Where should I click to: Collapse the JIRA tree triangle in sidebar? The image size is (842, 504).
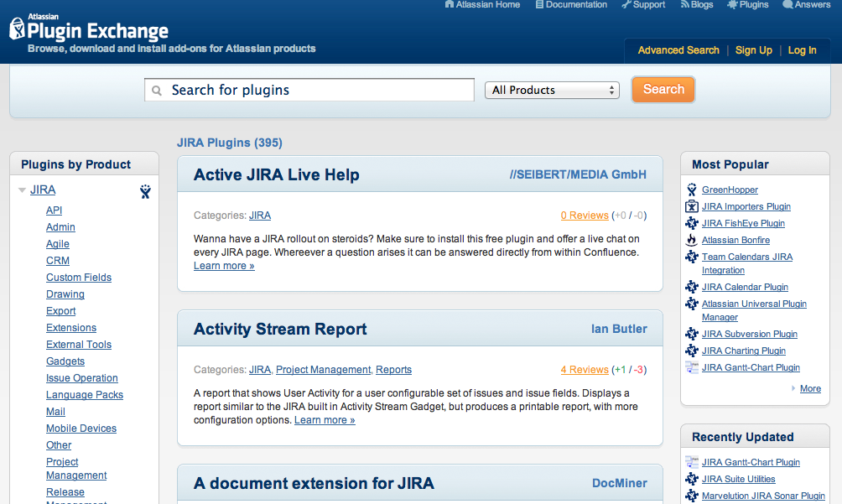pyautogui.click(x=22, y=190)
